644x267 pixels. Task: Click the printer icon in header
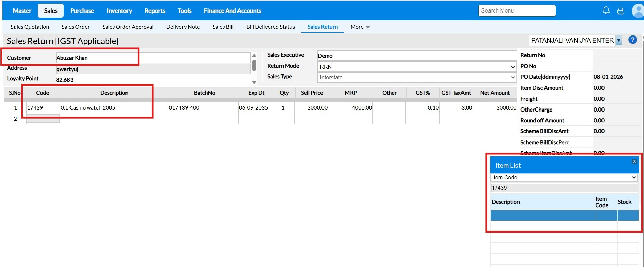point(620,11)
